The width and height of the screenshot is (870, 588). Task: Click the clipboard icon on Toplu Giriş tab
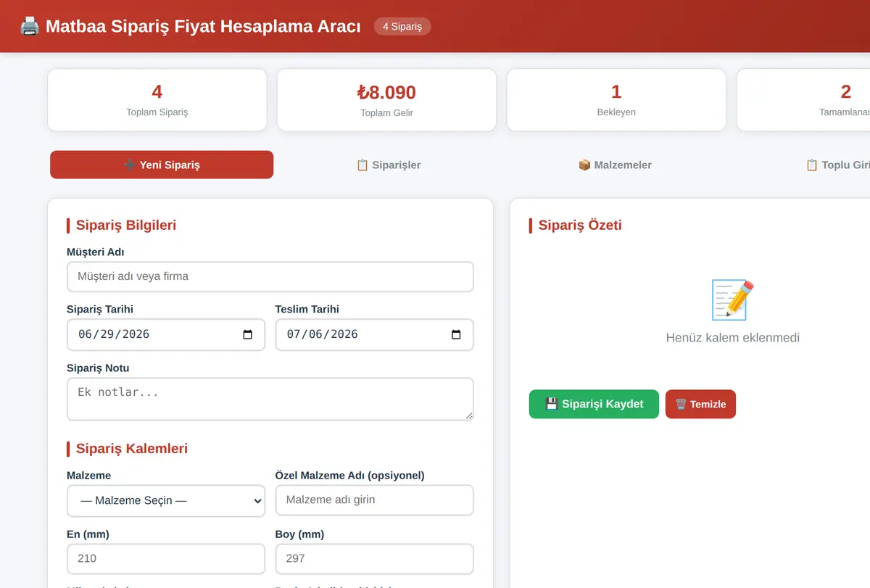click(x=812, y=165)
